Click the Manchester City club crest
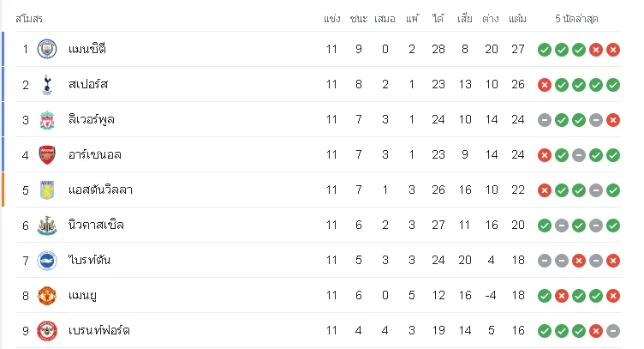644x349 pixels. point(47,50)
